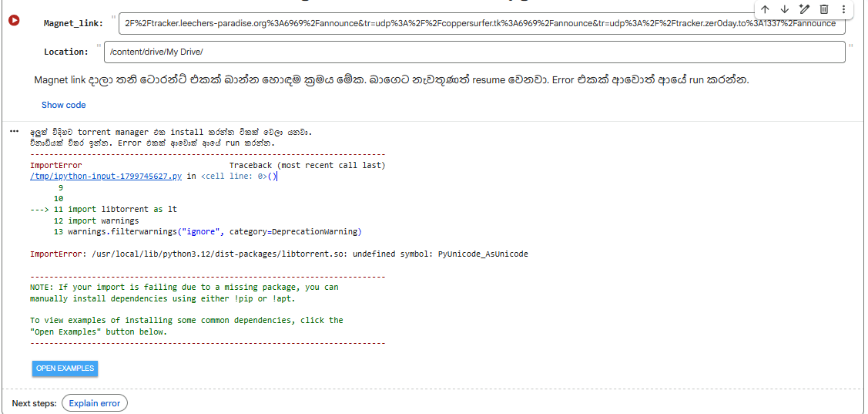Click line "11 import libtorrent as lt"
Image resolution: width=868 pixels, height=414 pixels.
point(116,210)
